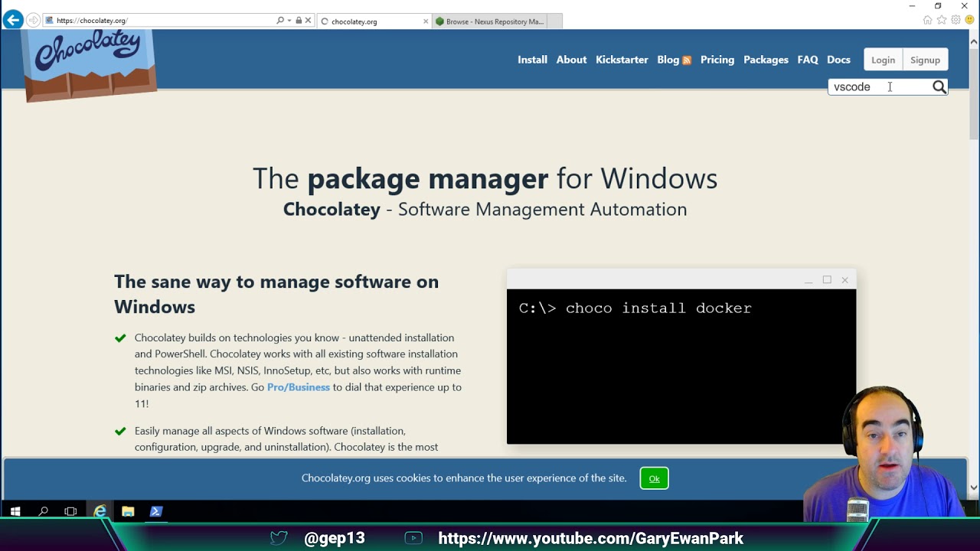
Task: Click the demo terminal close X icon
Action: click(x=845, y=280)
